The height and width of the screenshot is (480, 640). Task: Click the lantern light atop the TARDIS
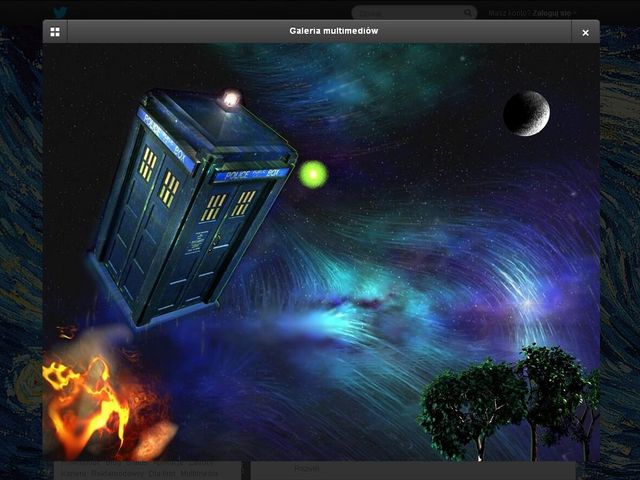[231, 98]
